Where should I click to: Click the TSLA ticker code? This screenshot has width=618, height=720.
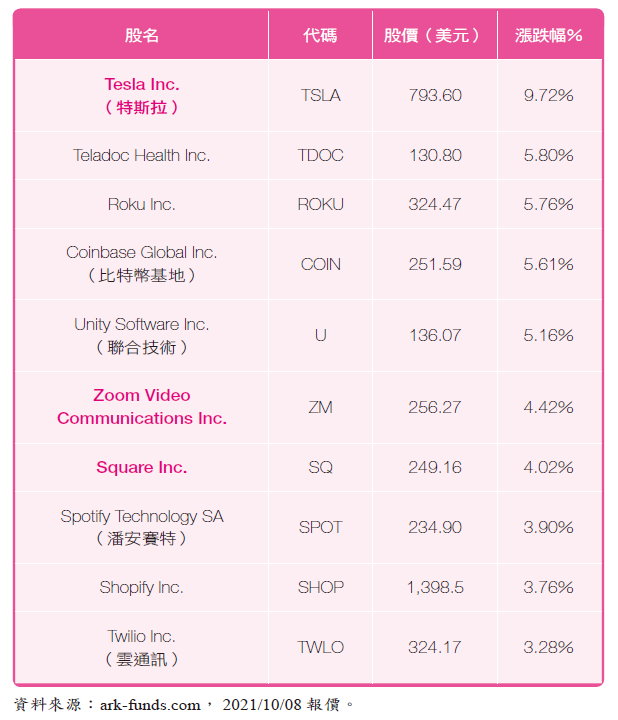320,96
